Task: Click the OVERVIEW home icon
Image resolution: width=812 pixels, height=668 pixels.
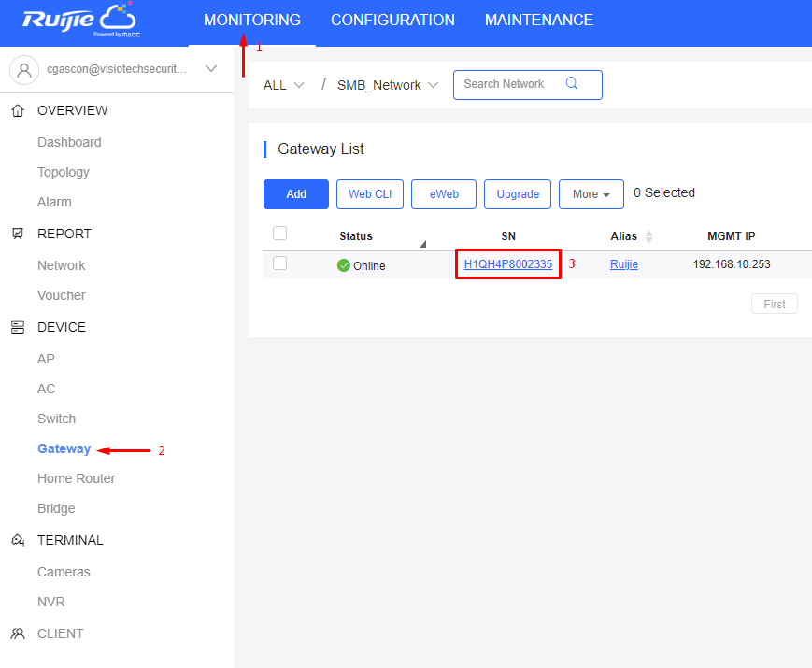Action: click(18, 110)
